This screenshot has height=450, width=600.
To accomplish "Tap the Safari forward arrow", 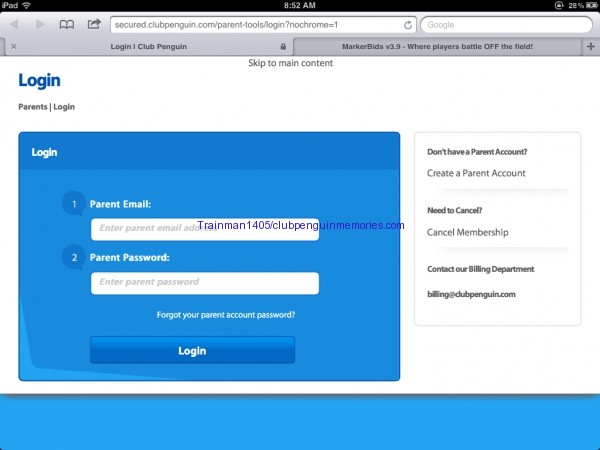I will [x=40, y=24].
